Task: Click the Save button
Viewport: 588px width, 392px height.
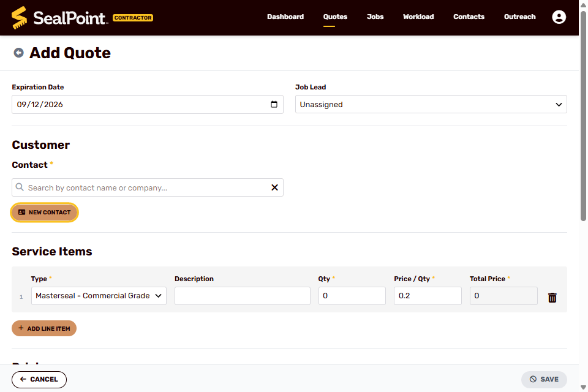Action: (x=544, y=379)
